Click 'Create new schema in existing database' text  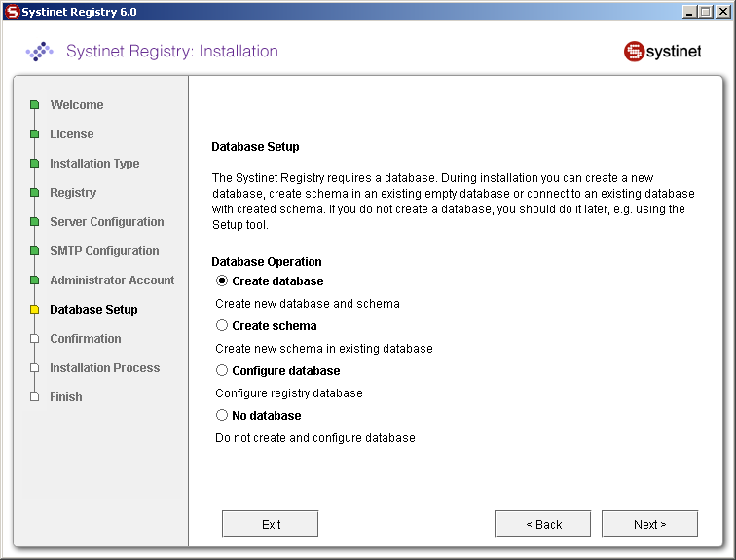pos(324,349)
